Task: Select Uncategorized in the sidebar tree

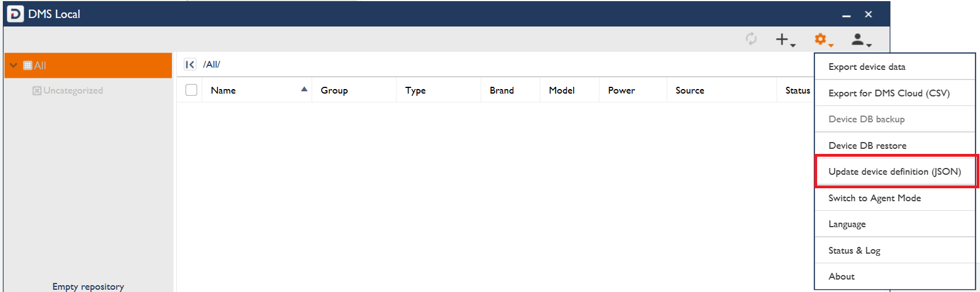Action: (x=73, y=91)
